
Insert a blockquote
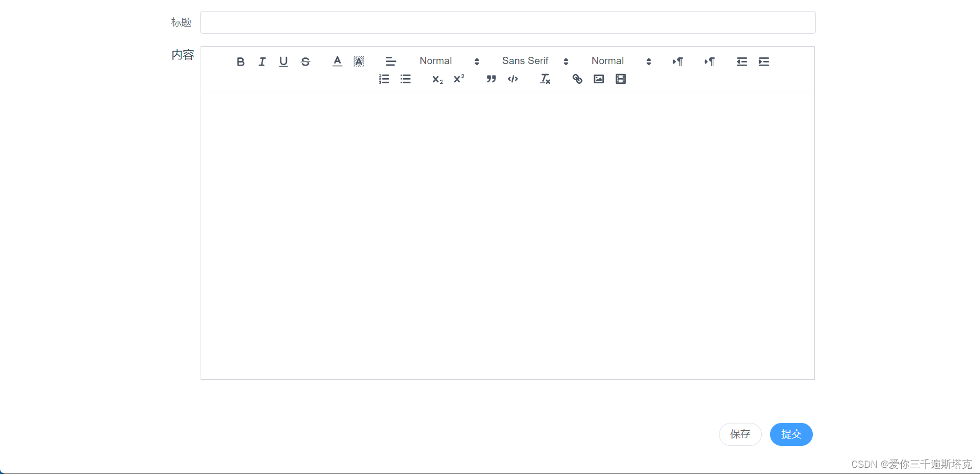[491, 79]
